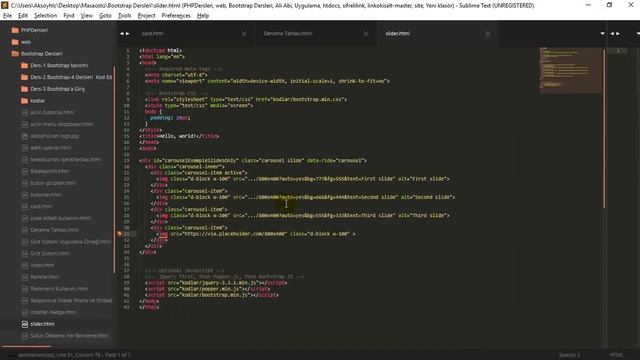This screenshot has height=360, width=640.
Task: Click the right arrow of the second pane
Action: click(618, 33)
